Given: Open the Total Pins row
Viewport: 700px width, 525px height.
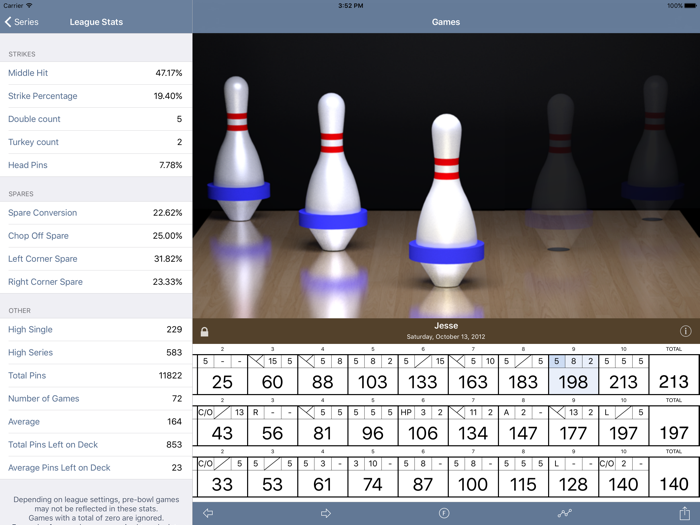Looking at the screenshot, I should (96, 375).
